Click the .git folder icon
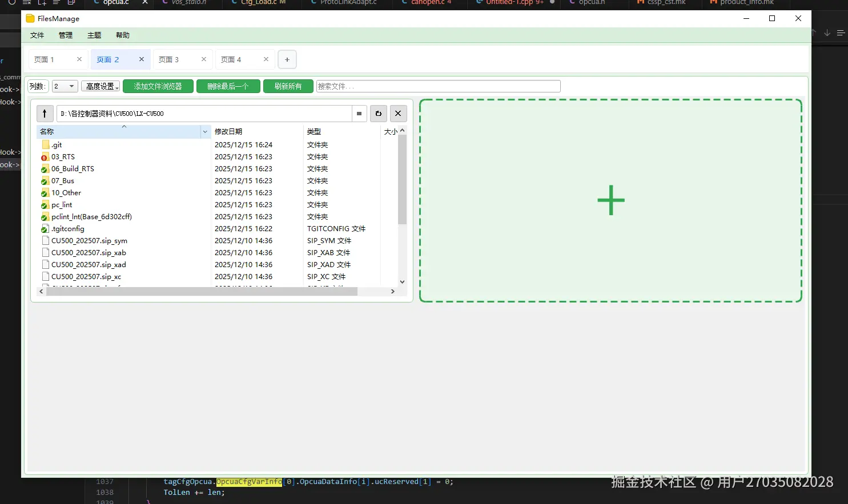The width and height of the screenshot is (848, 504). click(45, 145)
